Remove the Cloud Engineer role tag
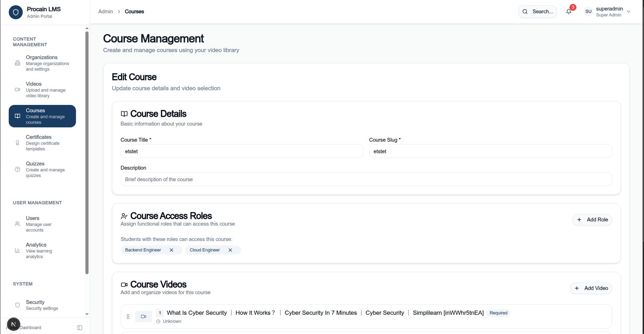This screenshot has height=334, width=644. [230, 250]
